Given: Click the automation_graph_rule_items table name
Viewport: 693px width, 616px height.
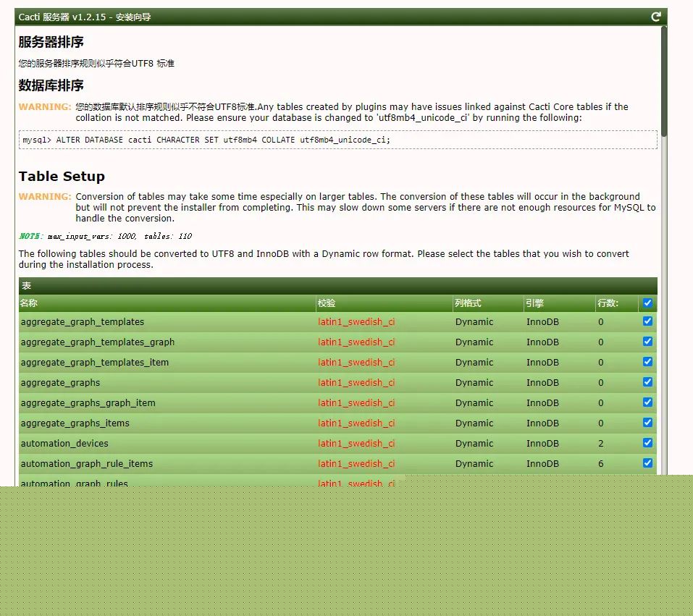Looking at the screenshot, I should (87, 463).
